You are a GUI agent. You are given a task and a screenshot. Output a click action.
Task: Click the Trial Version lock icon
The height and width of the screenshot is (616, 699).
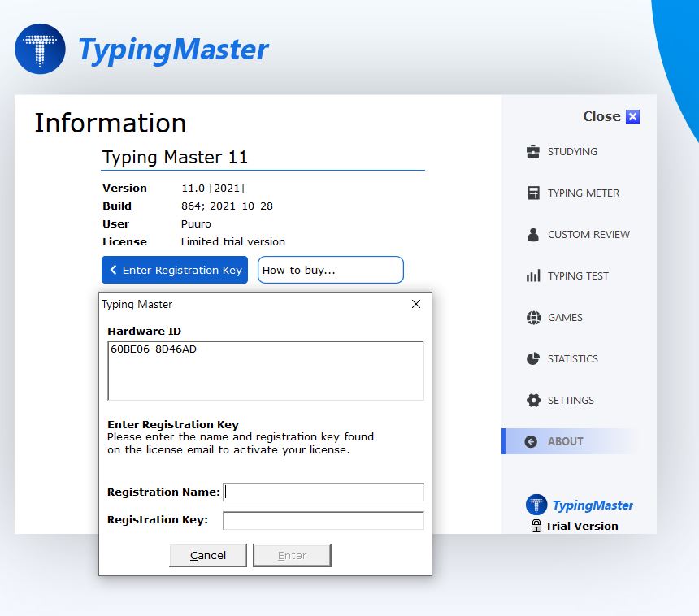(x=536, y=526)
